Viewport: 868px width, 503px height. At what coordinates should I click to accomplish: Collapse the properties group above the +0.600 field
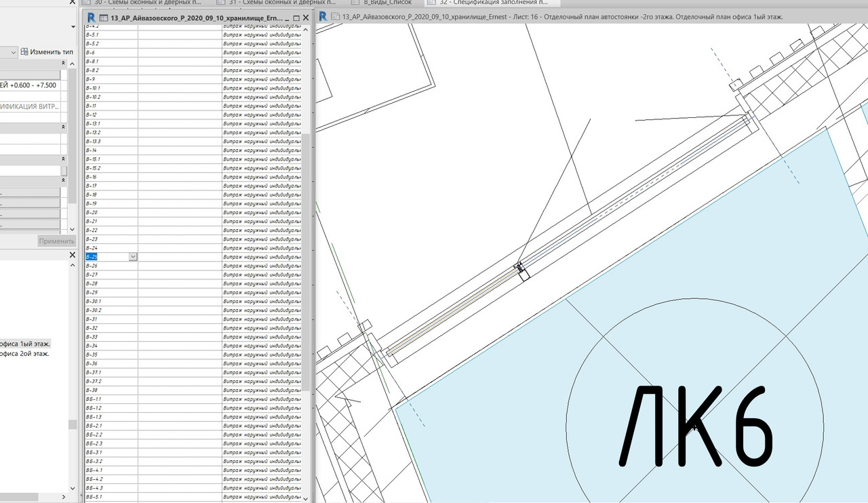(64, 63)
